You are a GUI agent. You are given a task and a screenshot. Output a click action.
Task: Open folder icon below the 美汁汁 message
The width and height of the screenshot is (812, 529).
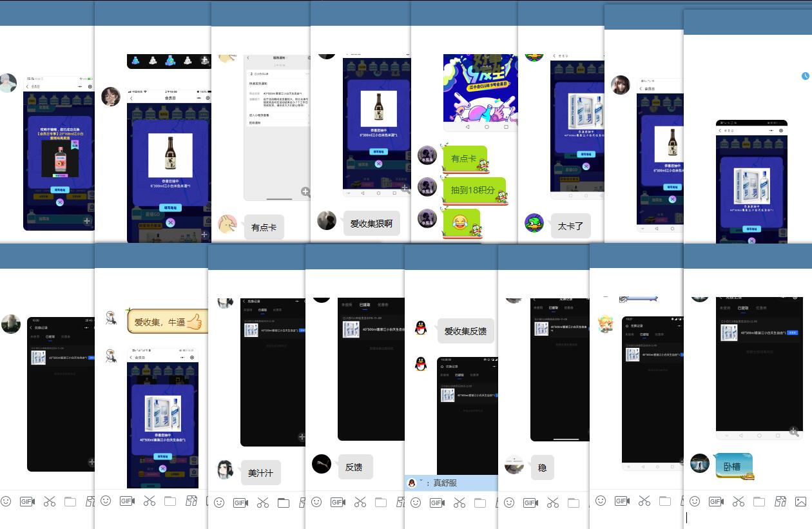283,503
